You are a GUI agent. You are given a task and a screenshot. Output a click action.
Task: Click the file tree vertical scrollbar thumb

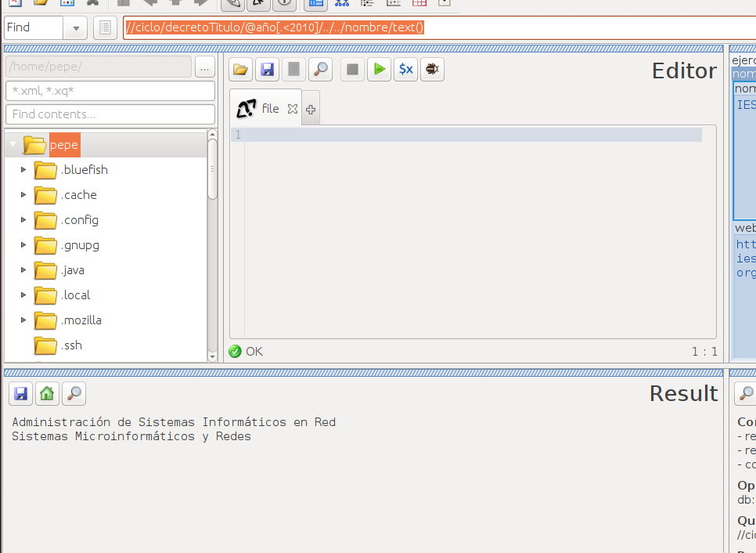212,169
